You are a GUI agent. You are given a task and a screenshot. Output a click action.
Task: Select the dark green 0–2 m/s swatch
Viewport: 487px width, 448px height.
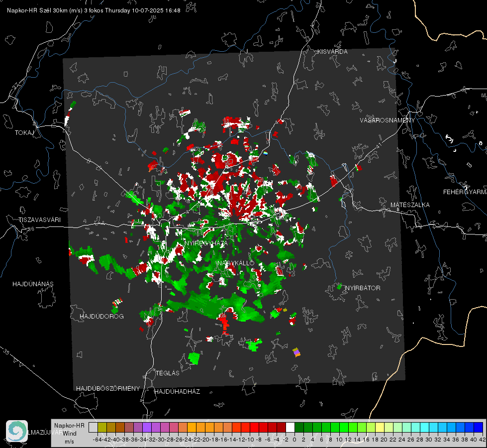(x=299, y=428)
